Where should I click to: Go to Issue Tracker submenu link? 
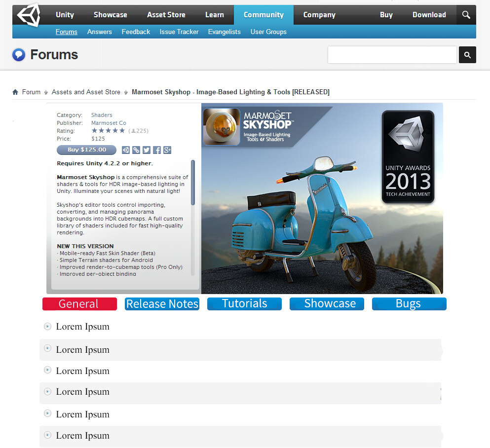pos(179,32)
